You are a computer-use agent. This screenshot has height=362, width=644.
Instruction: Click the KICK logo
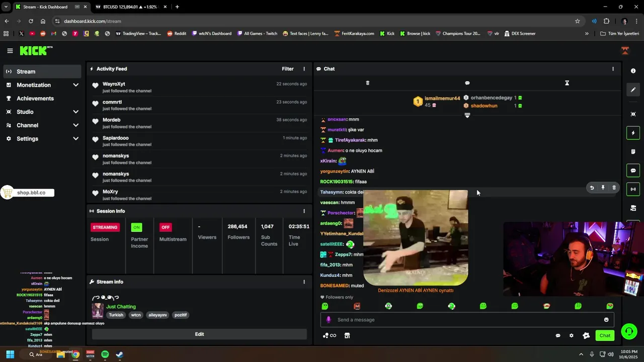(36, 51)
